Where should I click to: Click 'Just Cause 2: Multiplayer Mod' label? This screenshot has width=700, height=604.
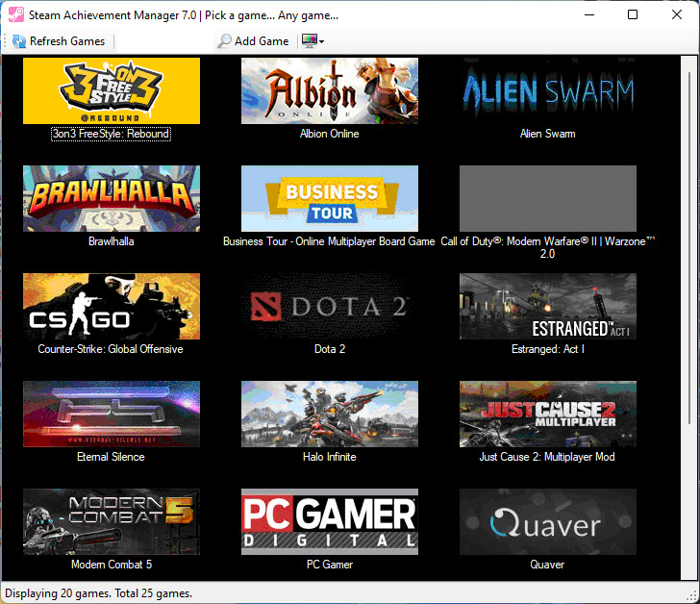tap(547, 457)
